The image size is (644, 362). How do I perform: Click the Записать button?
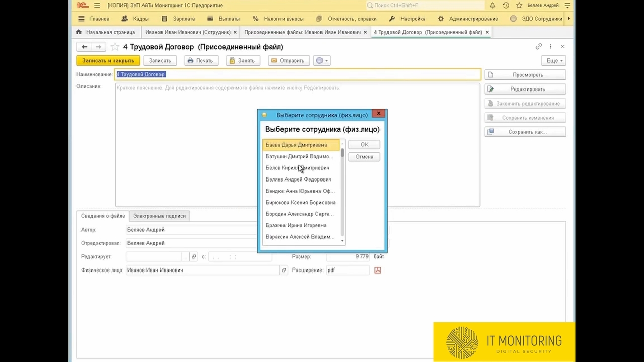[160, 60]
